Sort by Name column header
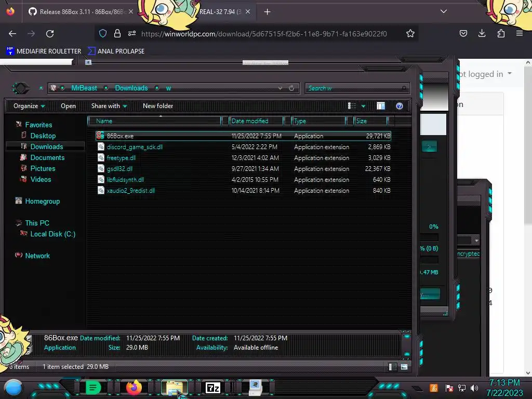Screen dimensions: 532x399 (x=154, y=121)
